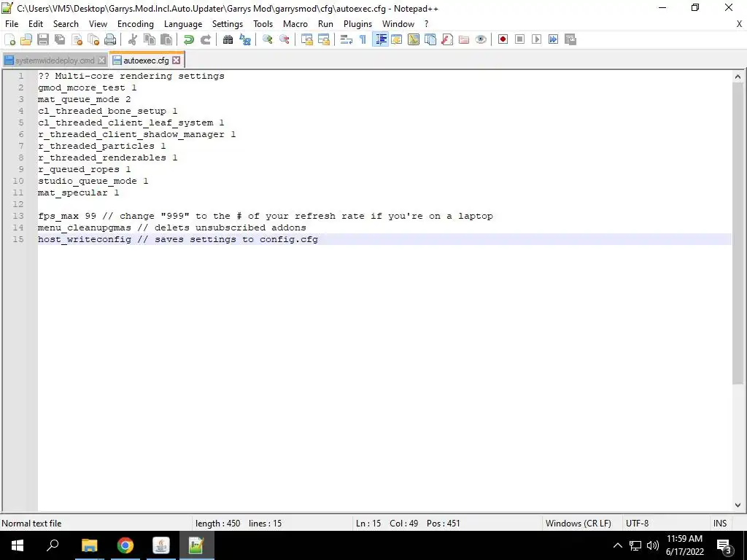Open the Macro menu
This screenshot has height=560, width=747.
(295, 24)
